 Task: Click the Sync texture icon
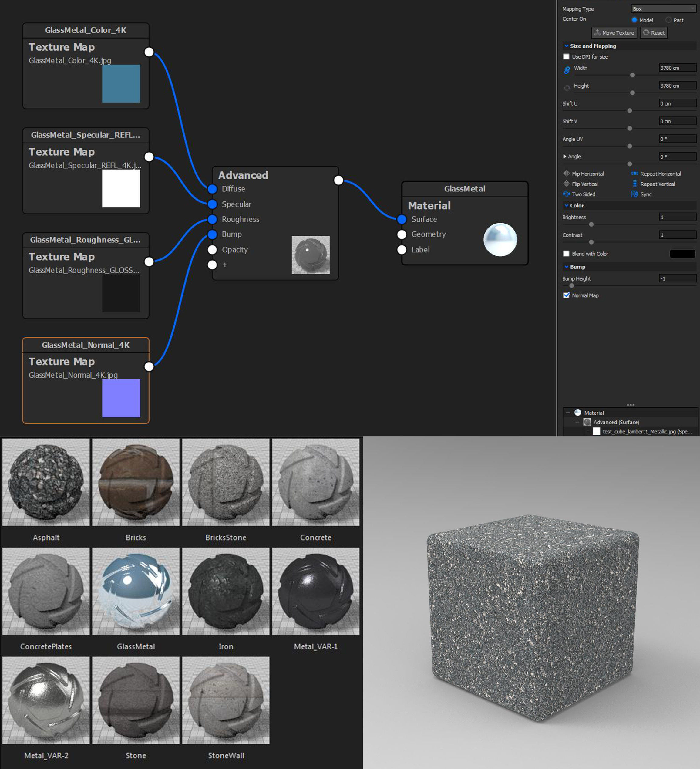pyautogui.click(x=635, y=194)
